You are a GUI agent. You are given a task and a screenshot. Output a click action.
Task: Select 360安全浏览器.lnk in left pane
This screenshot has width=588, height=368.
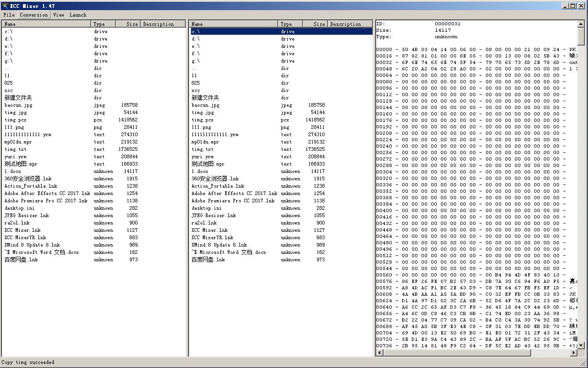[x=28, y=178]
